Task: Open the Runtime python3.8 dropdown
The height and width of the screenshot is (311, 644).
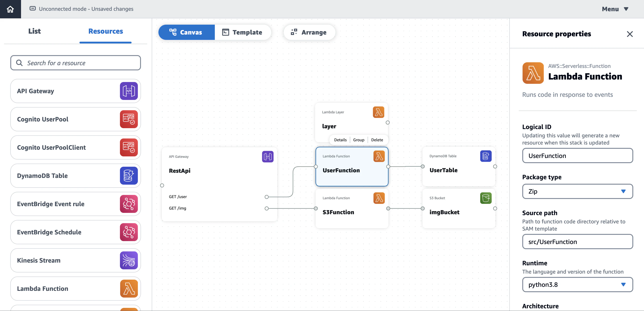Action: tap(578, 285)
